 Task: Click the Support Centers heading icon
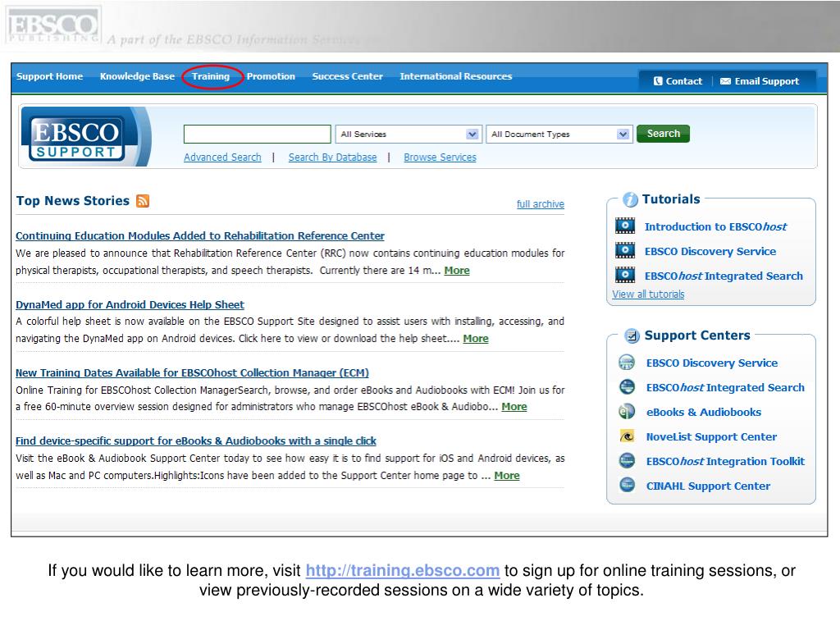tap(632, 336)
